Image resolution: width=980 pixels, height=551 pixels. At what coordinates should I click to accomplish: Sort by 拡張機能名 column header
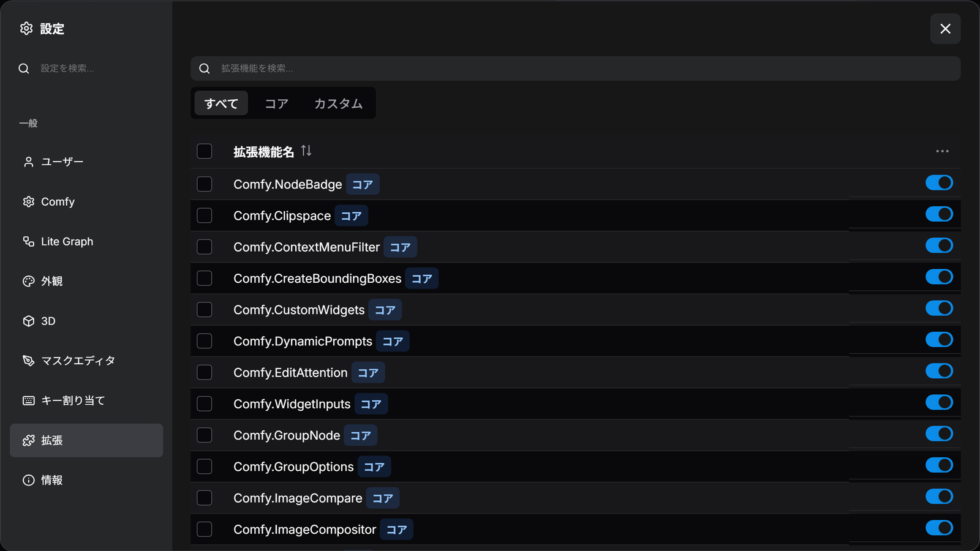pos(264,151)
